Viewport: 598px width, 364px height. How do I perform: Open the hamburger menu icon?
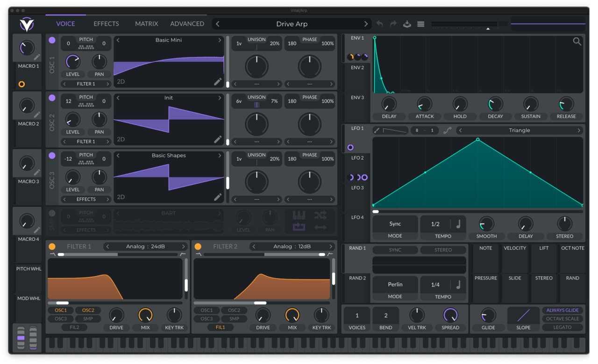coord(420,24)
